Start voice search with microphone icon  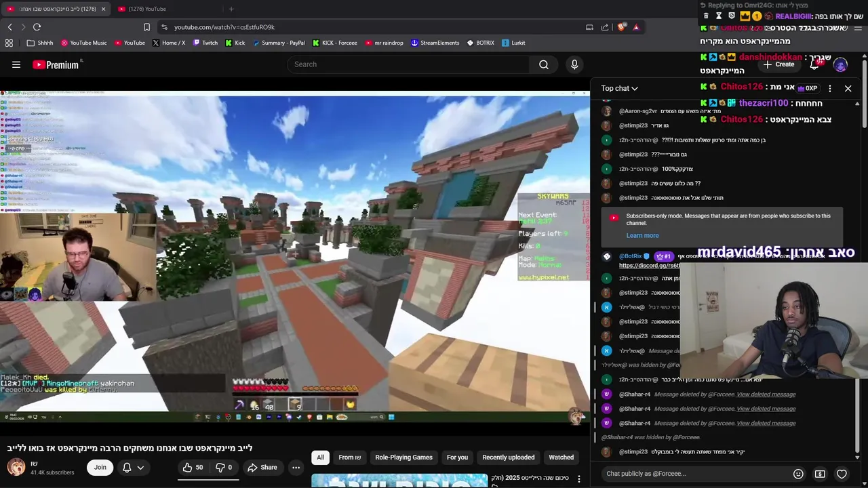(x=574, y=64)
